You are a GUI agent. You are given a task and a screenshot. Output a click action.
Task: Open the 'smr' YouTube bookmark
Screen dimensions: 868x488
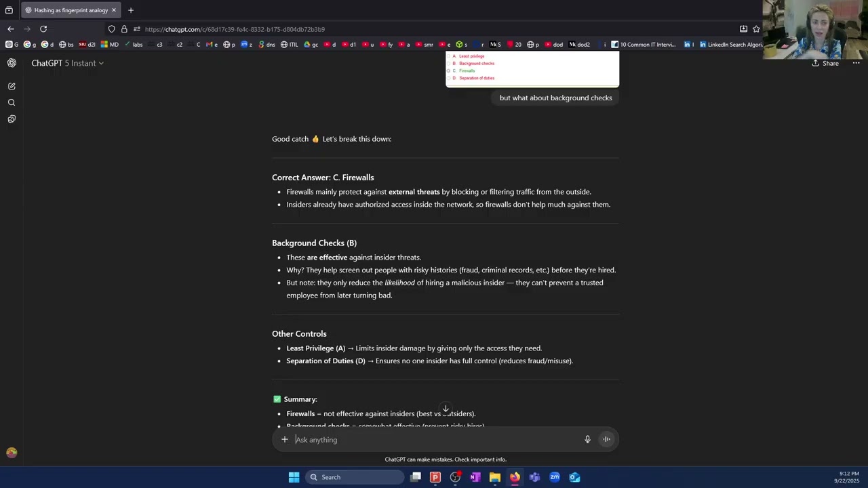tap(425, 45)
